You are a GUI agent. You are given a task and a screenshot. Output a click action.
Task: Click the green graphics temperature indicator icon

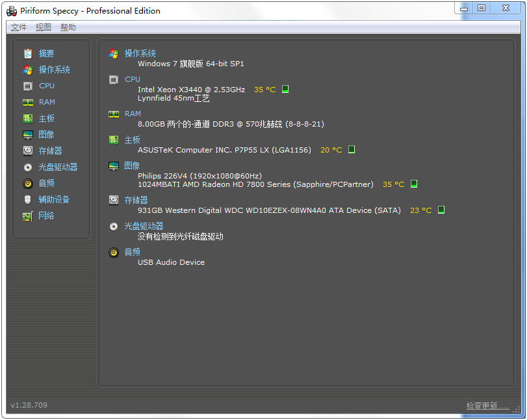coord(414,184)
